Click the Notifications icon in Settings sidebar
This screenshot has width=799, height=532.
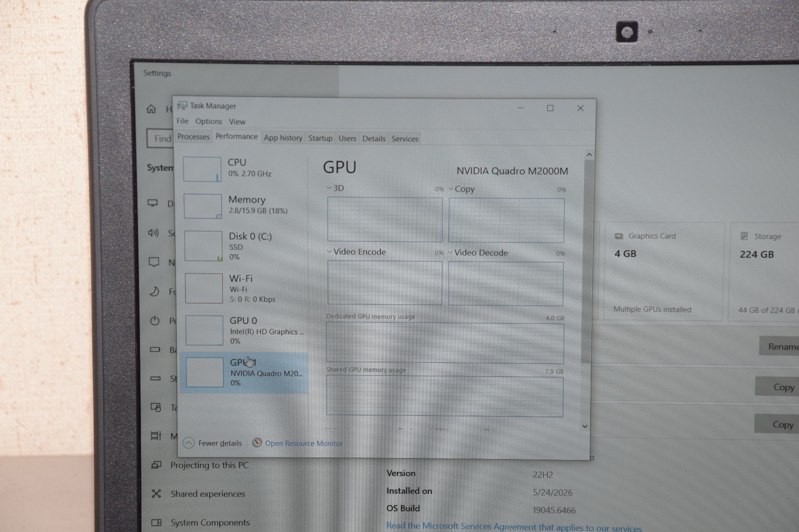tap(154, 262)
